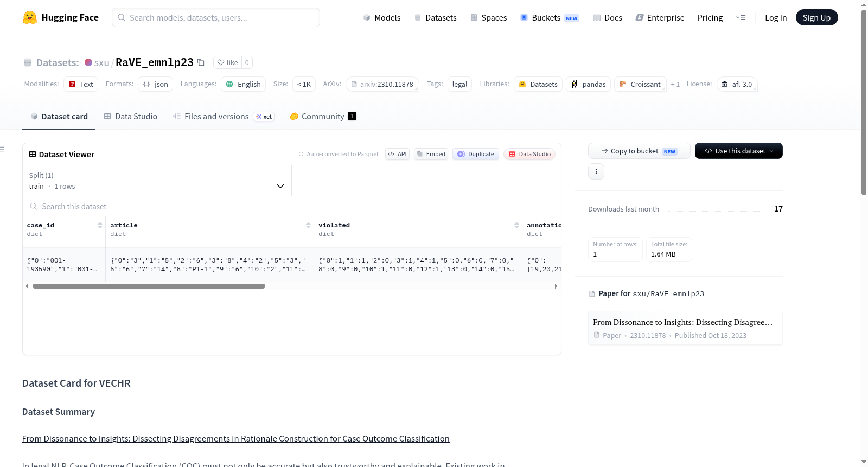Click the Log In link
The width and height of the screenshot is (868, 467).
coord(776,17)
